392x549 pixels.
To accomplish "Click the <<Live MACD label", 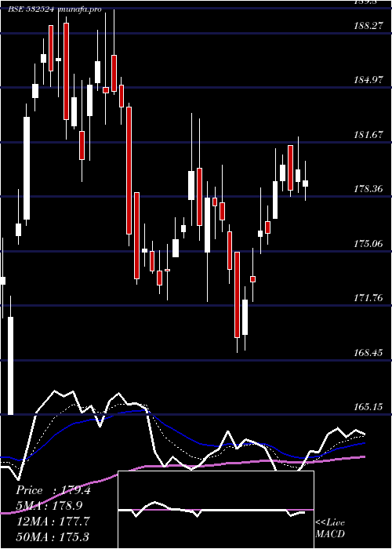I will click(330, 528).
